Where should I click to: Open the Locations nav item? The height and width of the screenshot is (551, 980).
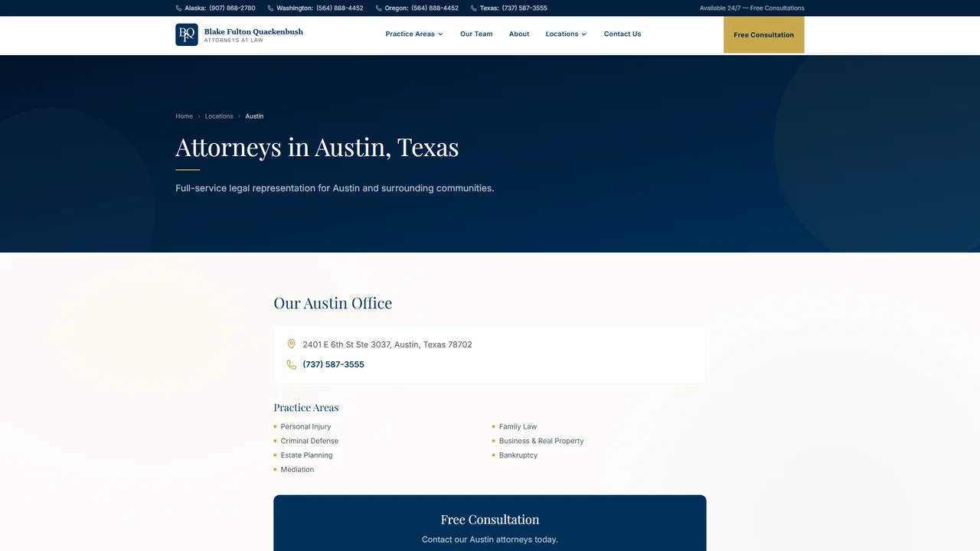(566, 34)
